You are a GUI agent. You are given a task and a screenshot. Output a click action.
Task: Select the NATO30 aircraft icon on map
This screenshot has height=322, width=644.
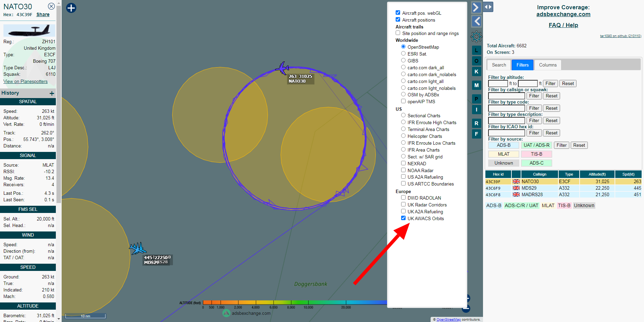coord(283,68)
